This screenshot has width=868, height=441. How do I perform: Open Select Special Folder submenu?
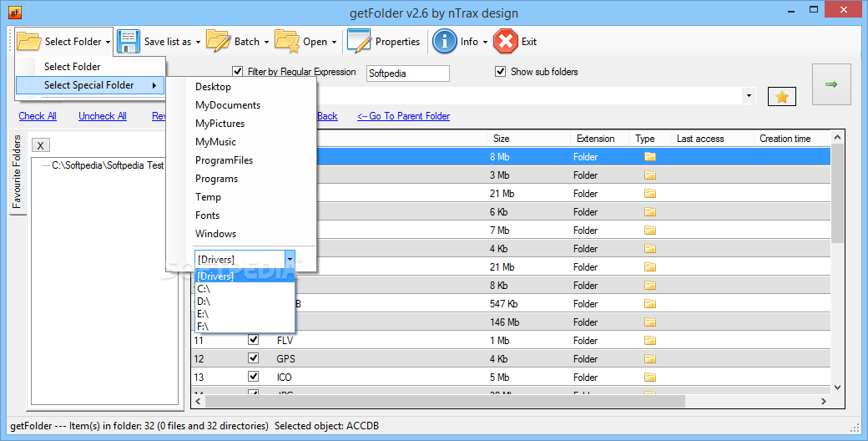(91, 84)
